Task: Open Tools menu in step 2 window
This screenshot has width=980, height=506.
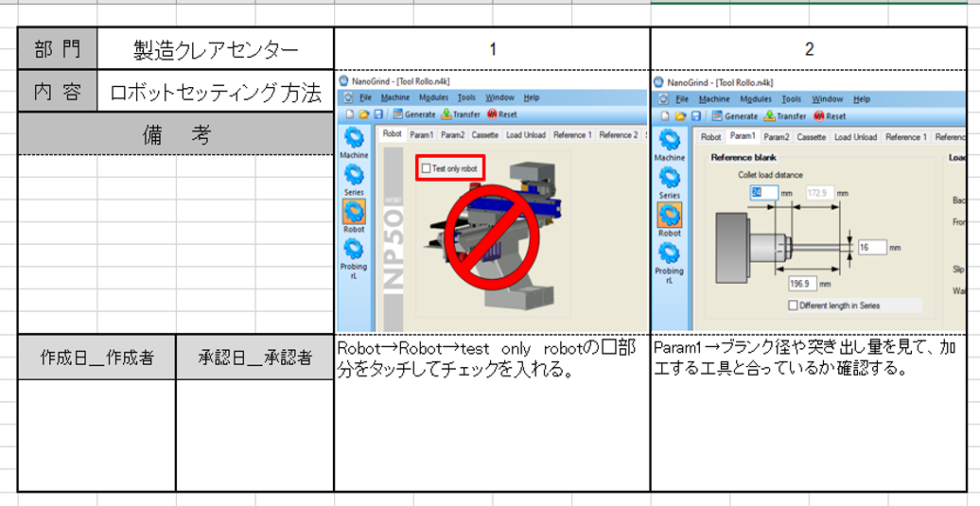Action: (791, 98)
